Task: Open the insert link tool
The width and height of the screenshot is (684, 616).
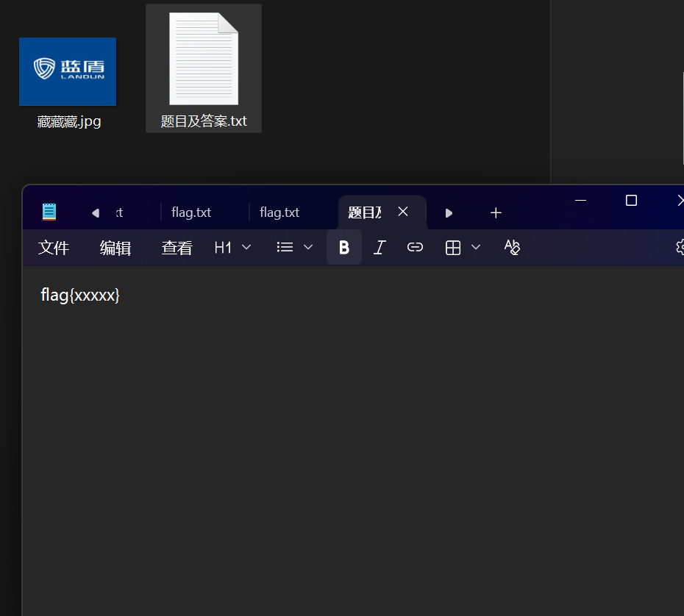Action: click(x=414, y=247)
